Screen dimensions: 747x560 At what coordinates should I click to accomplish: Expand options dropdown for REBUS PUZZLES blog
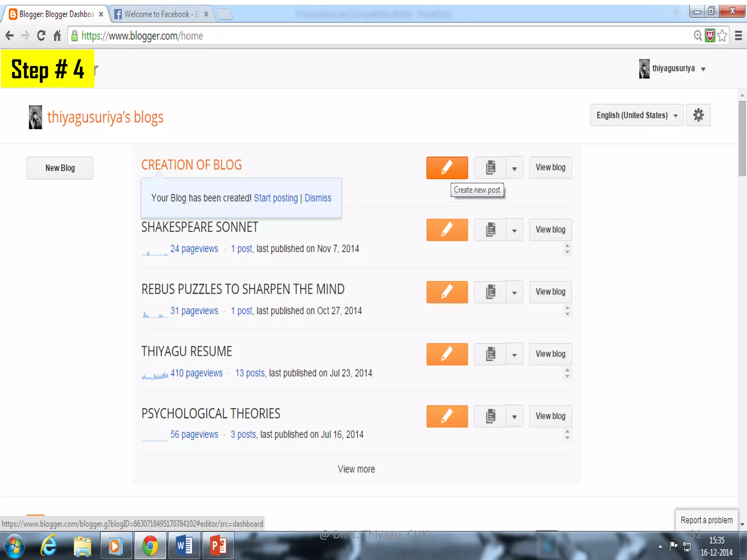click(514, 292)
